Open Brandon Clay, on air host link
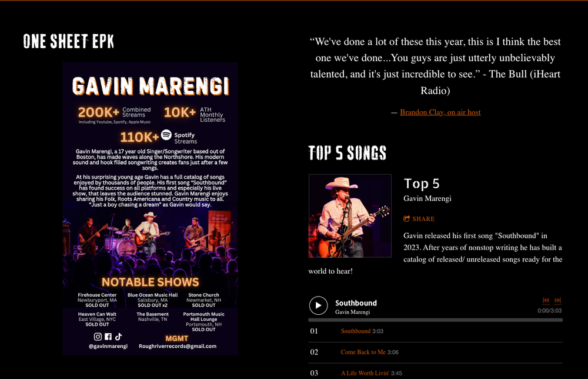Viewport: 588px width, 379px height. tap(440, 112)
